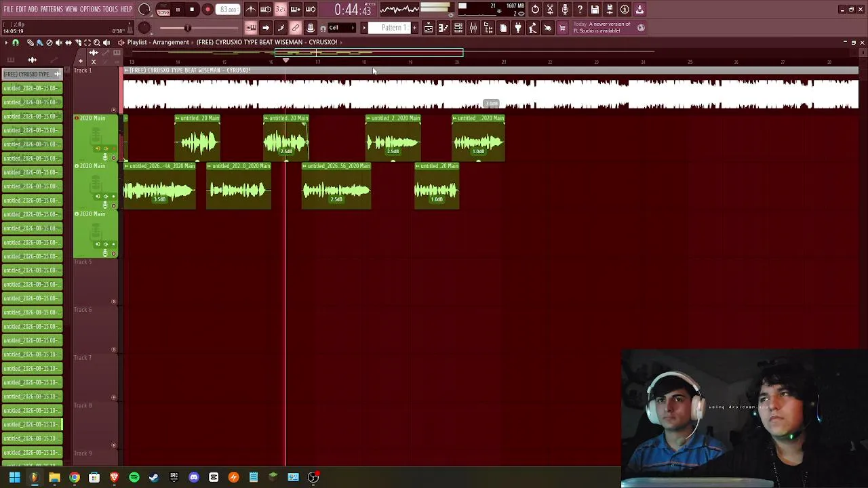This screenshot has width=868, height=488.
Task: Select the Delete tool in playlist toolbar
Action: click(x=49, y=43)
